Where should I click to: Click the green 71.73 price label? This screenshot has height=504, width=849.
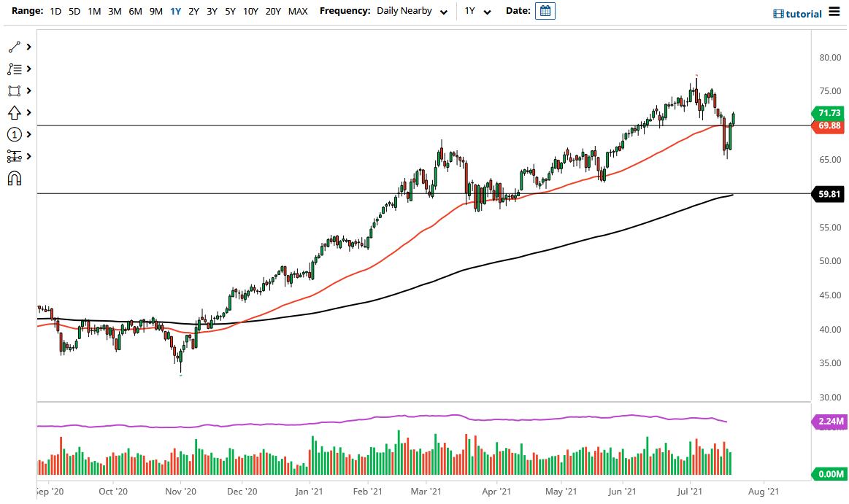point(828,112)
